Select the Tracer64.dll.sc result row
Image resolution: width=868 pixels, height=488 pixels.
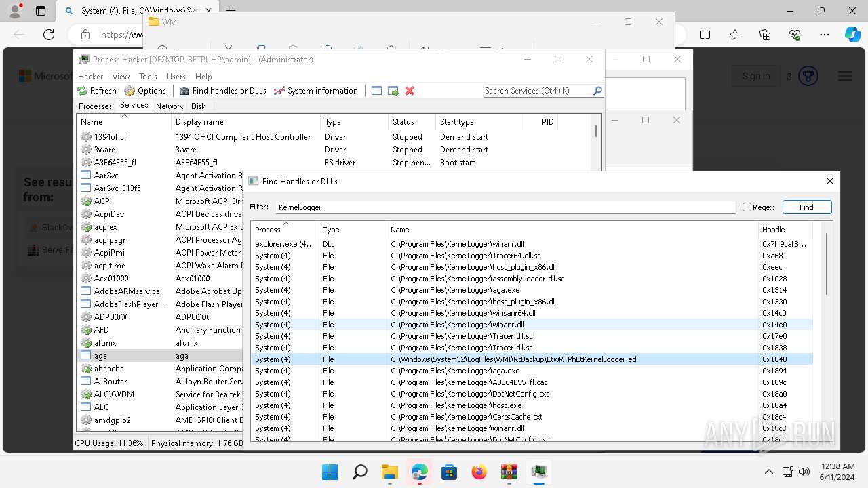click(x=532, y=256)
